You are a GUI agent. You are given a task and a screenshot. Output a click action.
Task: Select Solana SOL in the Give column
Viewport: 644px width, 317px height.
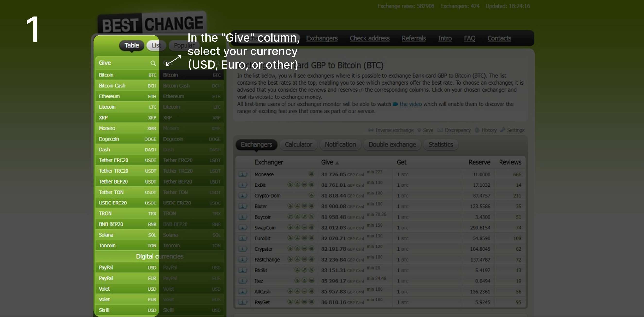(x=127, y=235)
